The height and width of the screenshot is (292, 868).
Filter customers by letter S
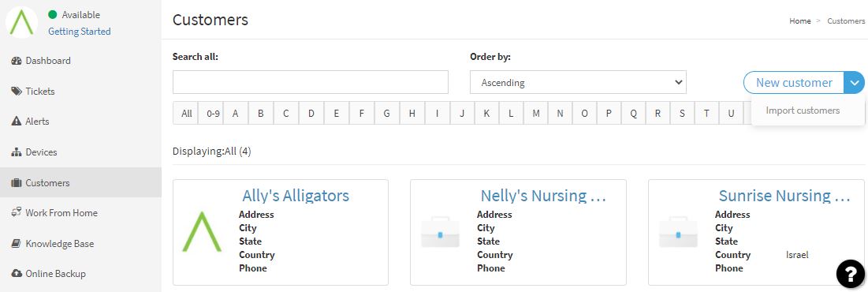(682, 113)
